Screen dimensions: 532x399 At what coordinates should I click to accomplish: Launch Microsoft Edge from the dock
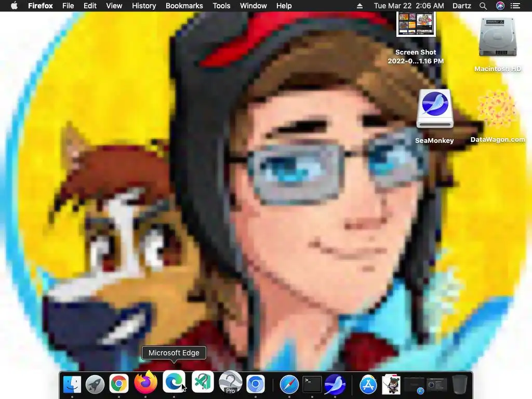(x=174, y=382)
